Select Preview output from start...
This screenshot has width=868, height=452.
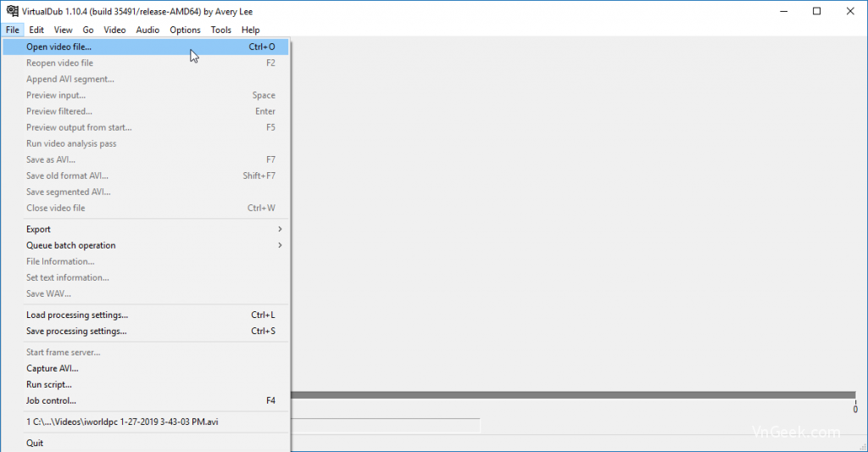pos(146,127)
